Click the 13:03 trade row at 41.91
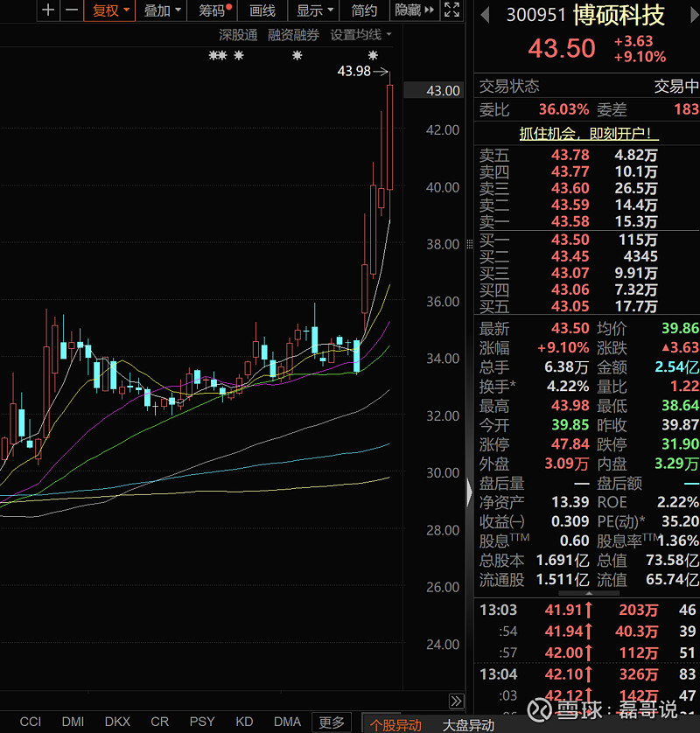Image resolution: width=700 pixels, height=733 pixels. click(587, 610)
